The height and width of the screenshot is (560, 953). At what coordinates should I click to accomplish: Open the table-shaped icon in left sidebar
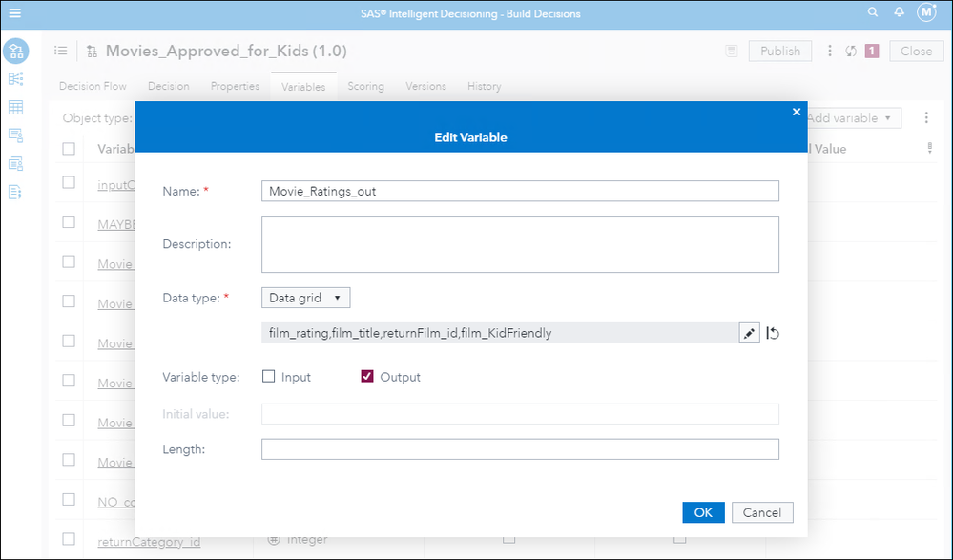[x=16, y=107]
